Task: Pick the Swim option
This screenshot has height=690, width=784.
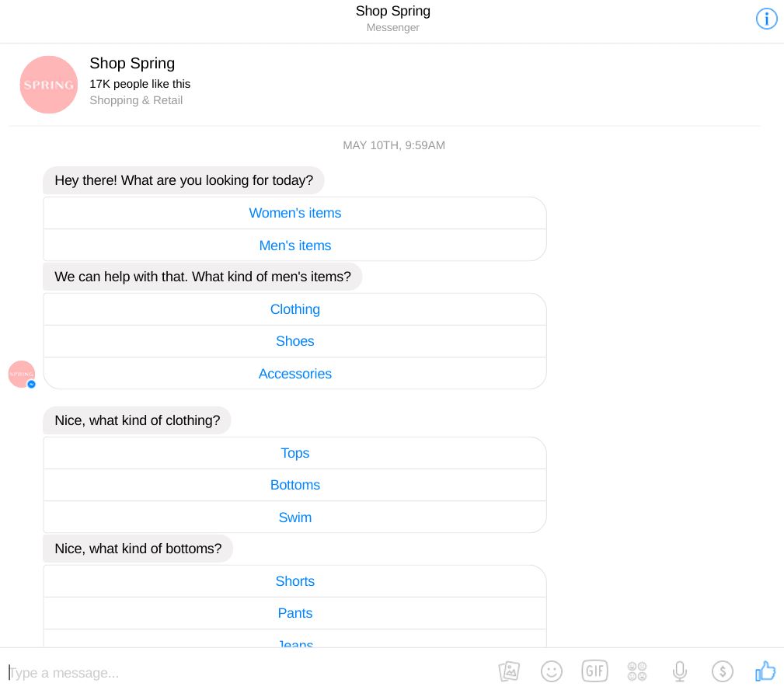Action: pos(295,517)
